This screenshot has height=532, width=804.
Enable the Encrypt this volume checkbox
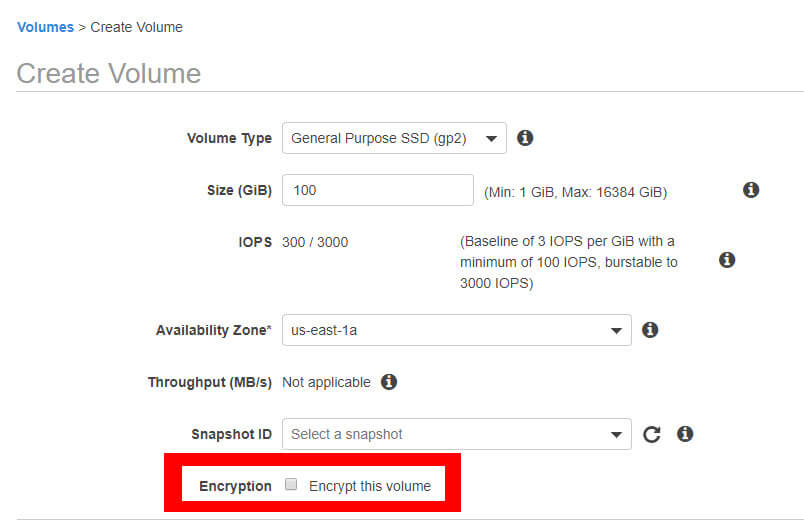click(292, 485)
